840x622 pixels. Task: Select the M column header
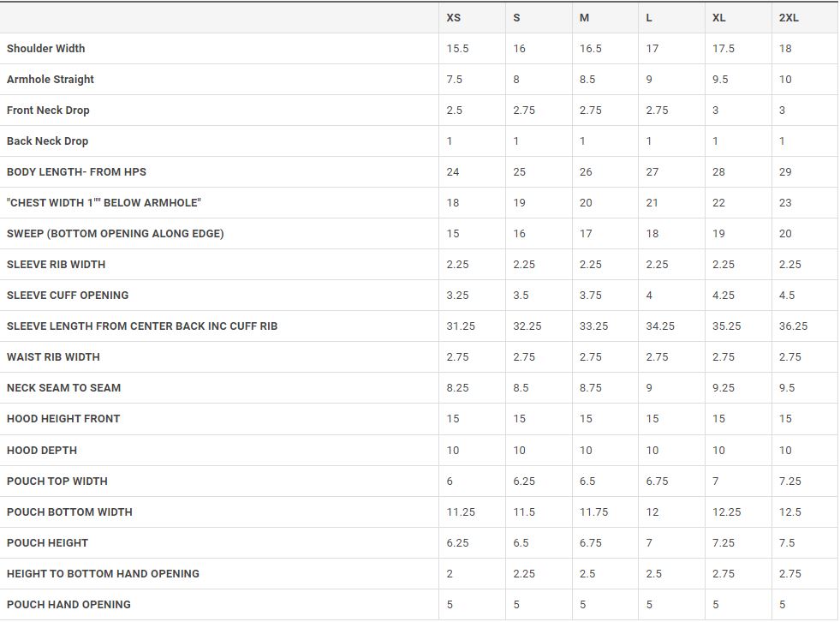click(585, 18)
